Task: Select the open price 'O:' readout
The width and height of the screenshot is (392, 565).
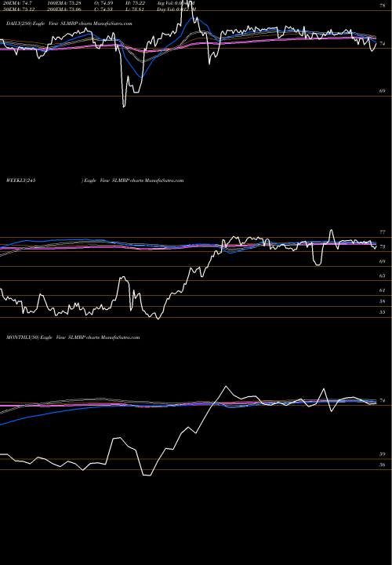Action: click(104, 2)
